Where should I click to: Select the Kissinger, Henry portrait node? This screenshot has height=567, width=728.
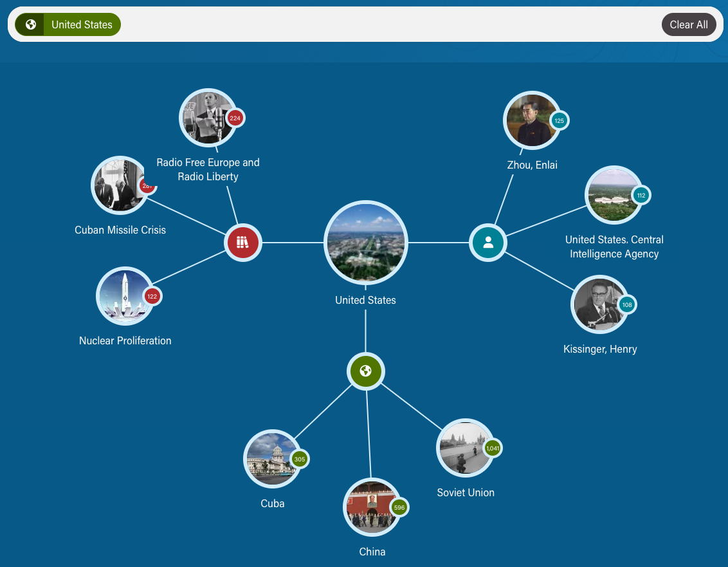pos(599,304)
